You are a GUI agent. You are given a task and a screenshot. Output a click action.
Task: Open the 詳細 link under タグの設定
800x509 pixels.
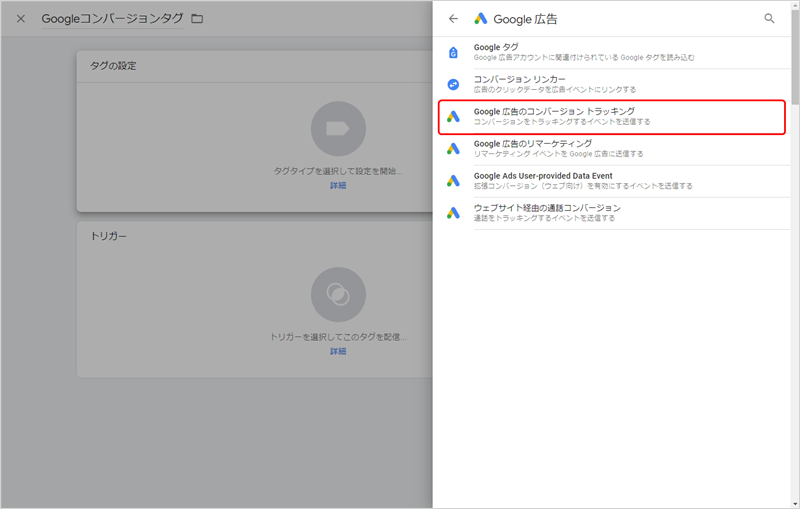coord(338,185)
